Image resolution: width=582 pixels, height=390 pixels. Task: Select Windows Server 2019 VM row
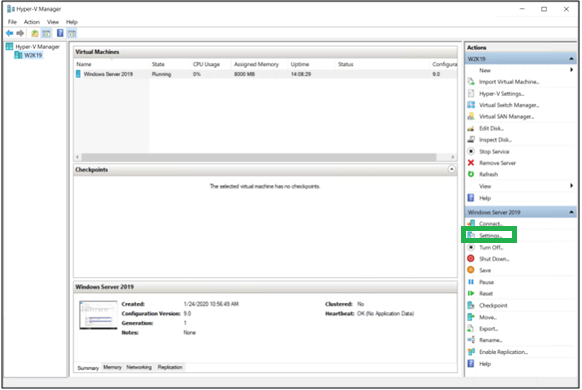click(265, 74)
